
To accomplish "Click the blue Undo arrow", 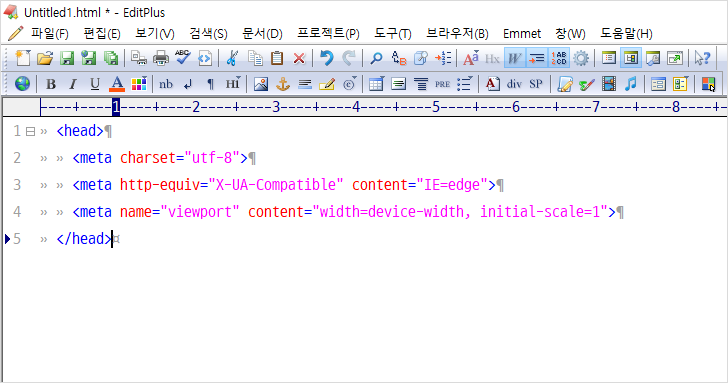I will tap(327, 58).
